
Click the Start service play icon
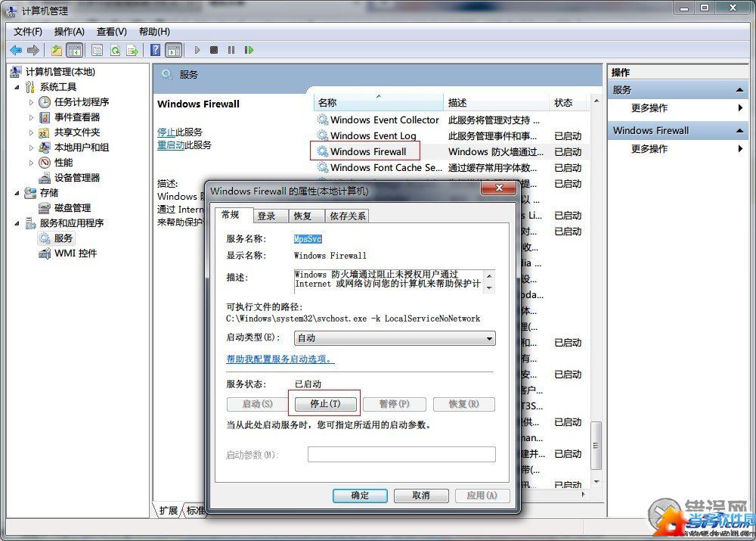point(197,50)
